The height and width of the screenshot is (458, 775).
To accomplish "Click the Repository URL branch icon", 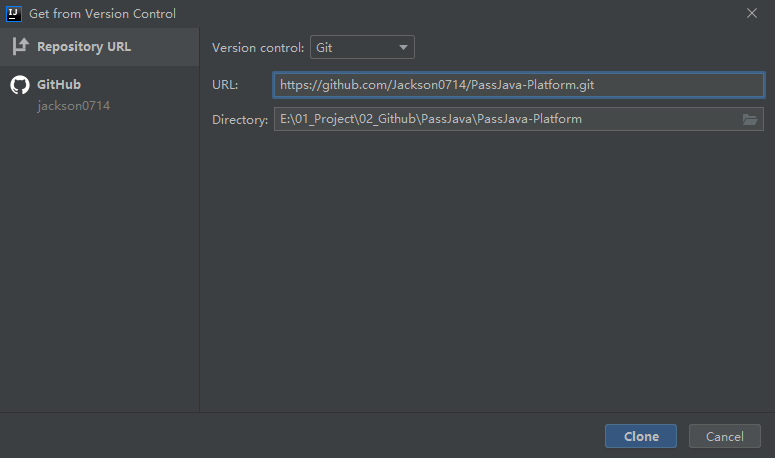I will 20,46.
